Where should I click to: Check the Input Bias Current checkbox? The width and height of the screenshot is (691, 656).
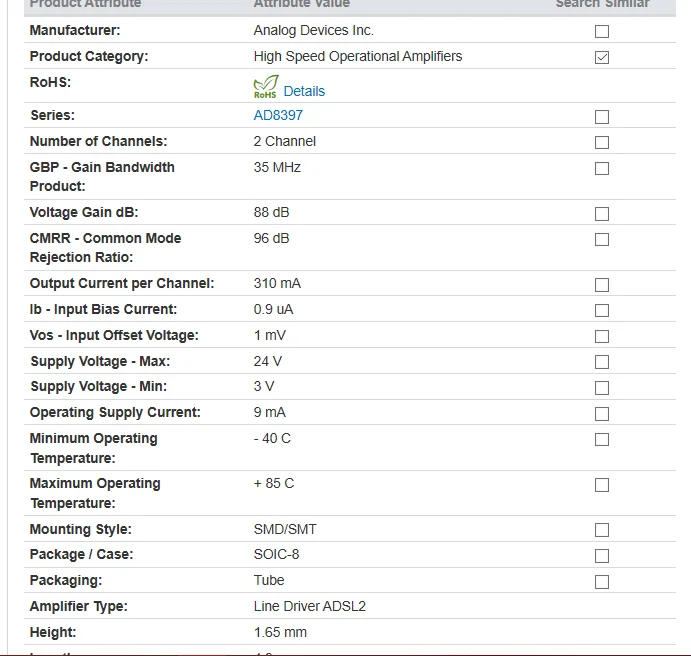coord(602,310)
